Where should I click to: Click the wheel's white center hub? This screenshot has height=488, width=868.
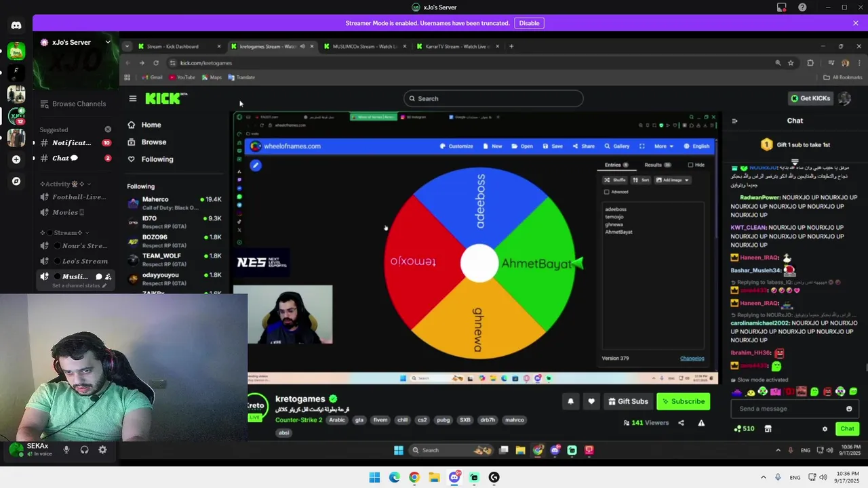coord(479,263)
